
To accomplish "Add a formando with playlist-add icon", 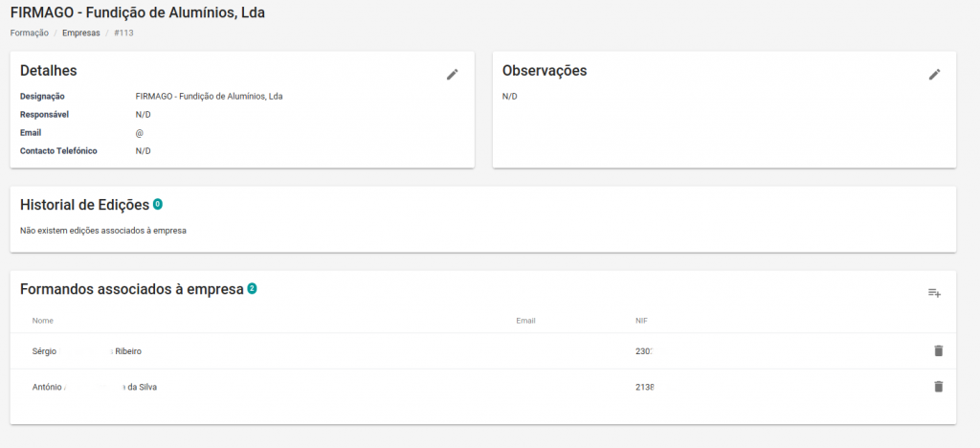I will (934, 293).
